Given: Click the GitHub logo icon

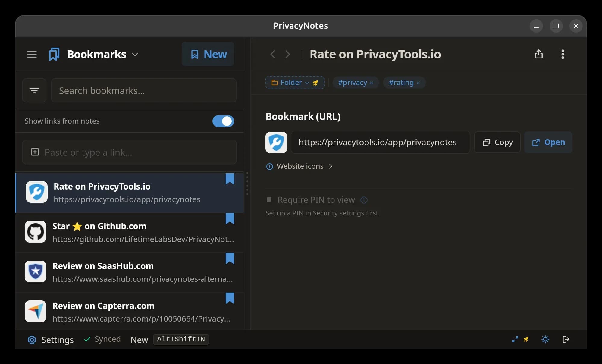Looking at the screenshot, I should click(36, 232).
